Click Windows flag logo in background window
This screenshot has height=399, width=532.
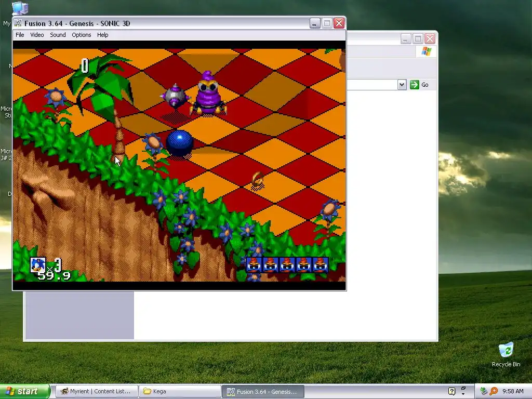[x=426, y=51]
